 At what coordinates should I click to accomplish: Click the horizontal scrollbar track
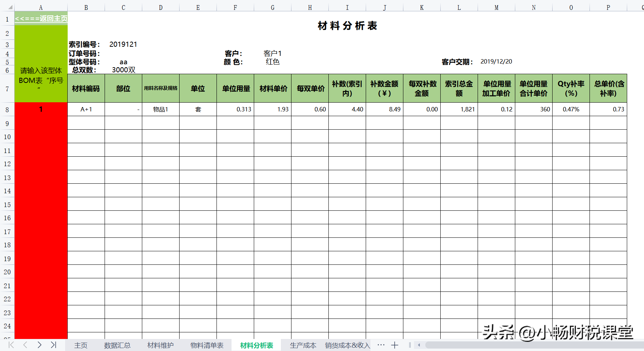tap(534, 345)
